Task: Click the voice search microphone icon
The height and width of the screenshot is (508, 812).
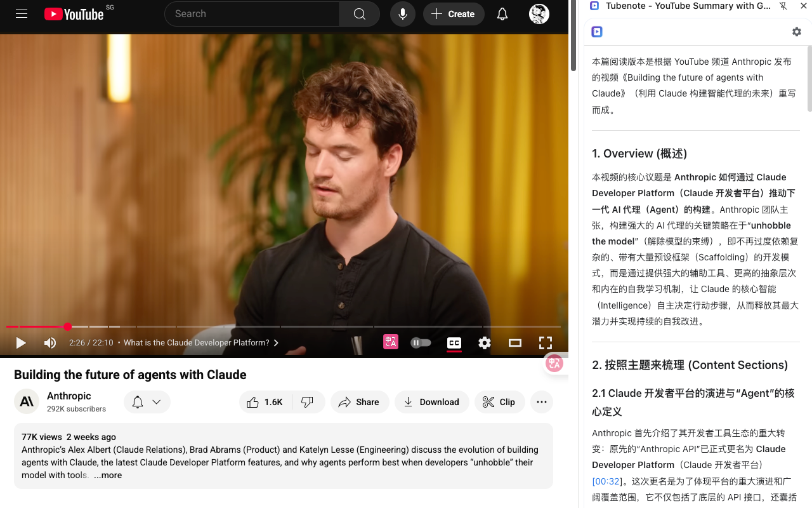Action: coord(402,13)
